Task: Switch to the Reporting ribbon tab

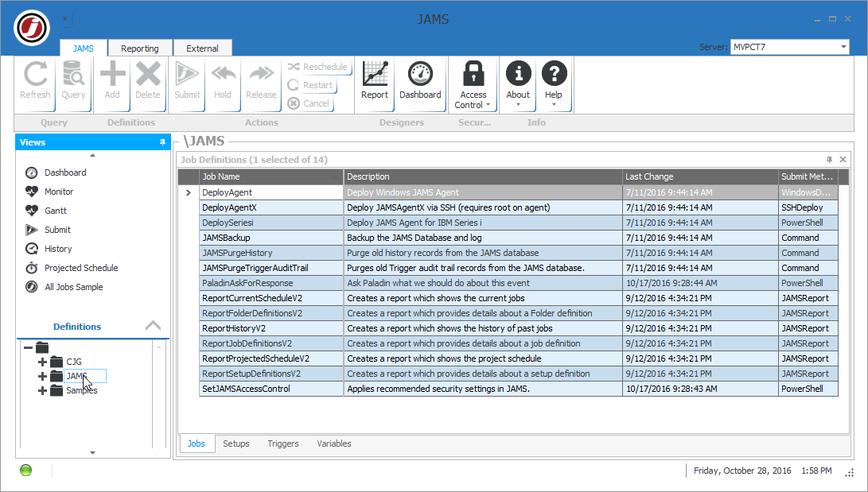Action: (140, 48)
